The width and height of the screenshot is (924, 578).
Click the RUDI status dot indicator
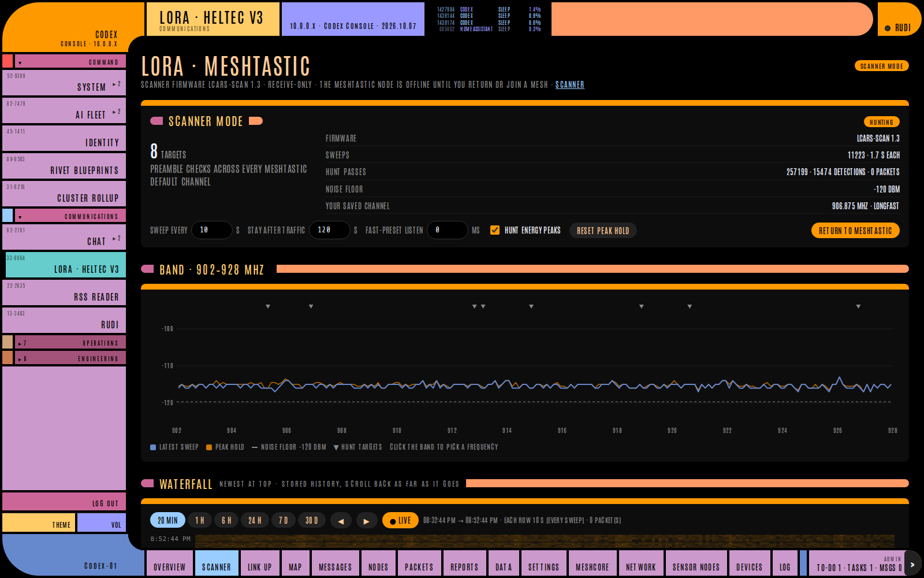point(888,28)
